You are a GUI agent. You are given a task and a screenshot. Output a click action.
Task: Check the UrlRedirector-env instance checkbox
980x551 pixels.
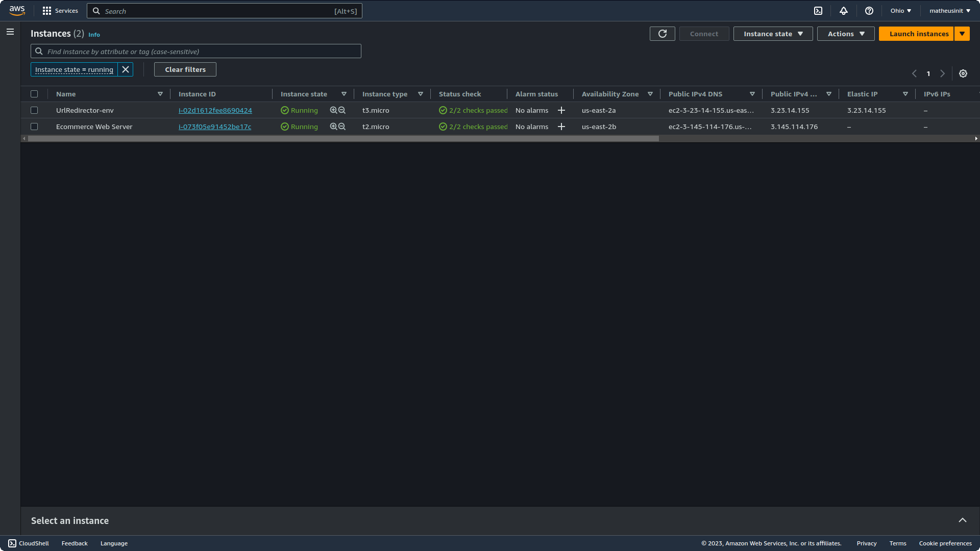(x=34, y=110)
